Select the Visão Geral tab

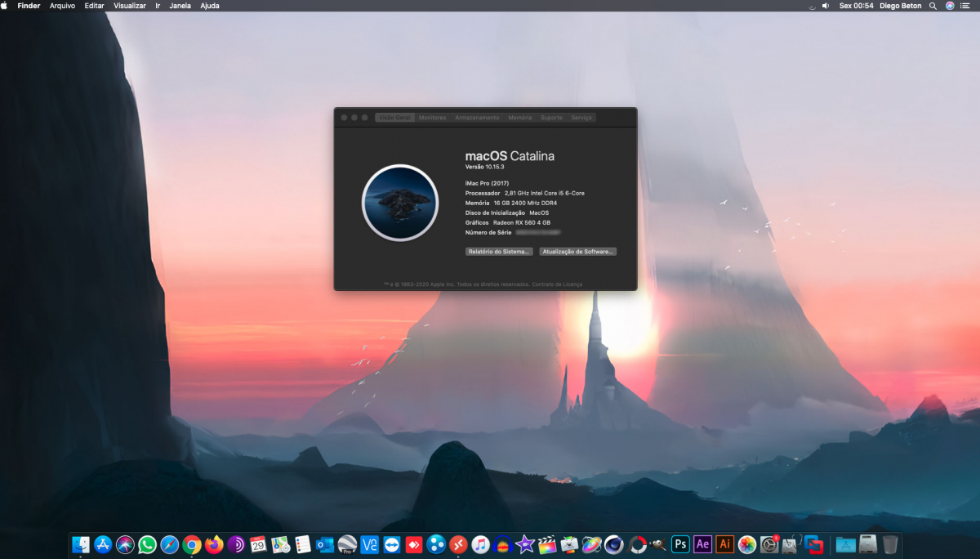[x=394, y=118]
